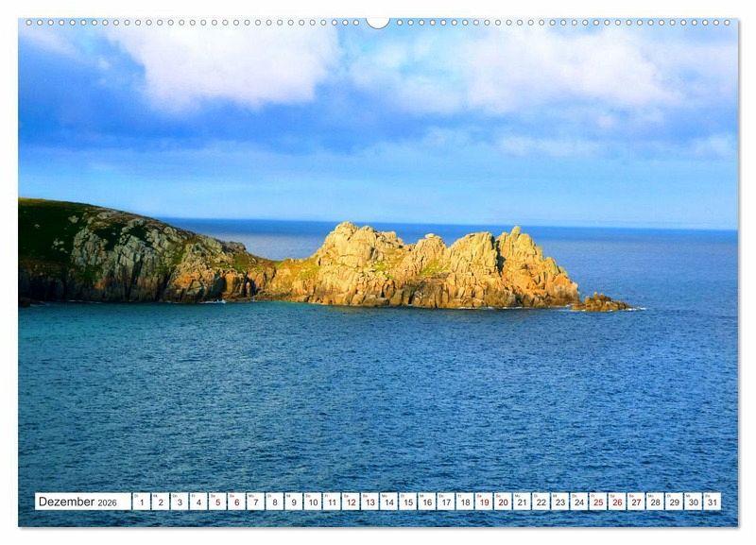Select day 1 in the calendar strip
This screenshot has width=756, height=545.
[x=141, y=502]
